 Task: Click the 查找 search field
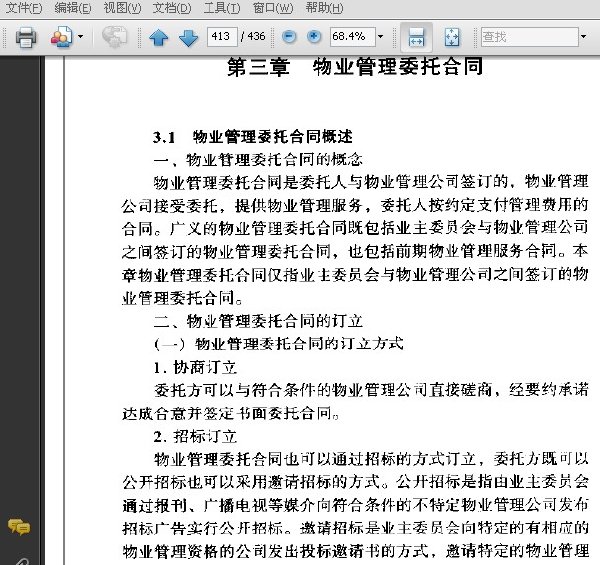(529, 37)
